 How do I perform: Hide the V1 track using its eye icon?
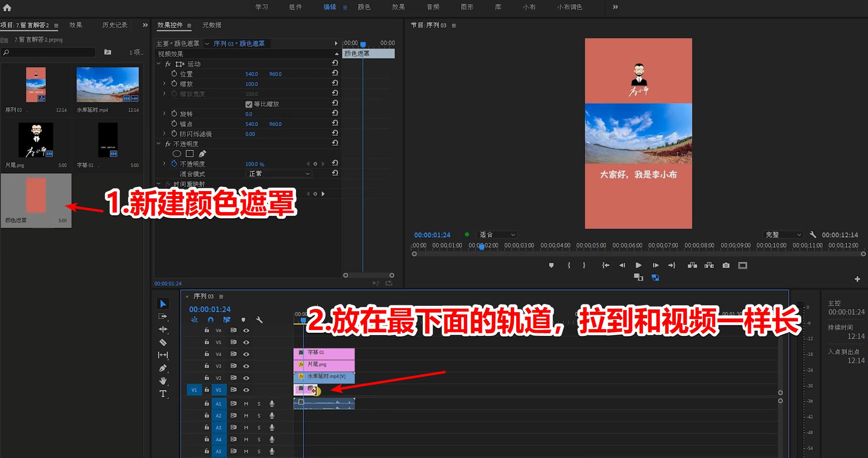tap(246, 389)
